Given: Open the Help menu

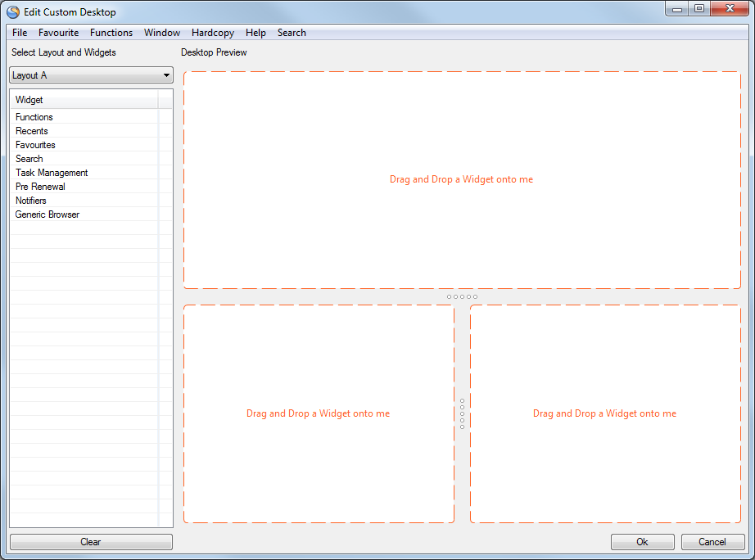Looking at the screenshot, I should pyautogui.click(x=255, y=33).
